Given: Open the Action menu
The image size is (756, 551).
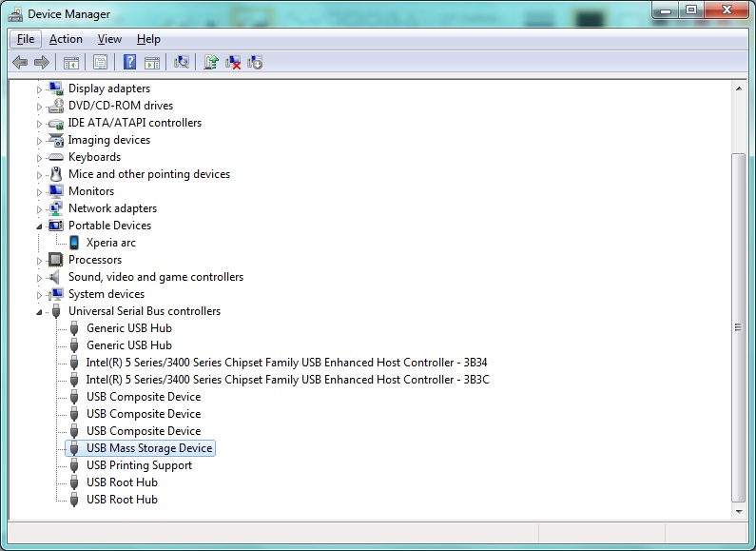Looking at the screenshot, I should coord(66,39).
